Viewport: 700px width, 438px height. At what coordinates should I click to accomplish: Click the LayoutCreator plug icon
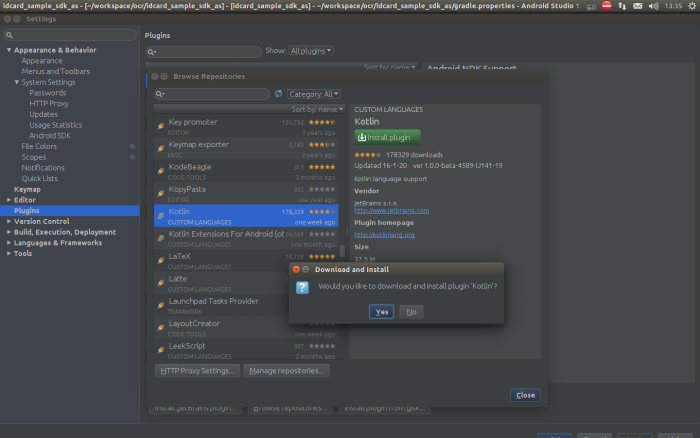coord(161,327)
